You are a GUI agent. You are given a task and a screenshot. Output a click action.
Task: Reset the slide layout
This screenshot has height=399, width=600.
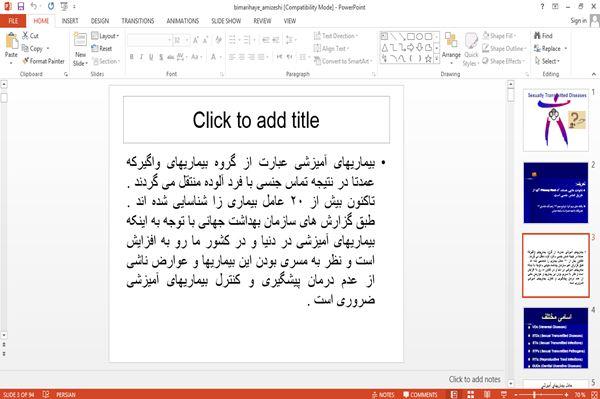102,49
